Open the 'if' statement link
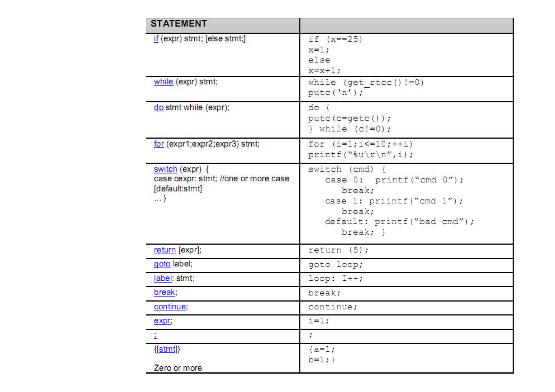Screen dimensions: 555x392 (x=156, y=39)
